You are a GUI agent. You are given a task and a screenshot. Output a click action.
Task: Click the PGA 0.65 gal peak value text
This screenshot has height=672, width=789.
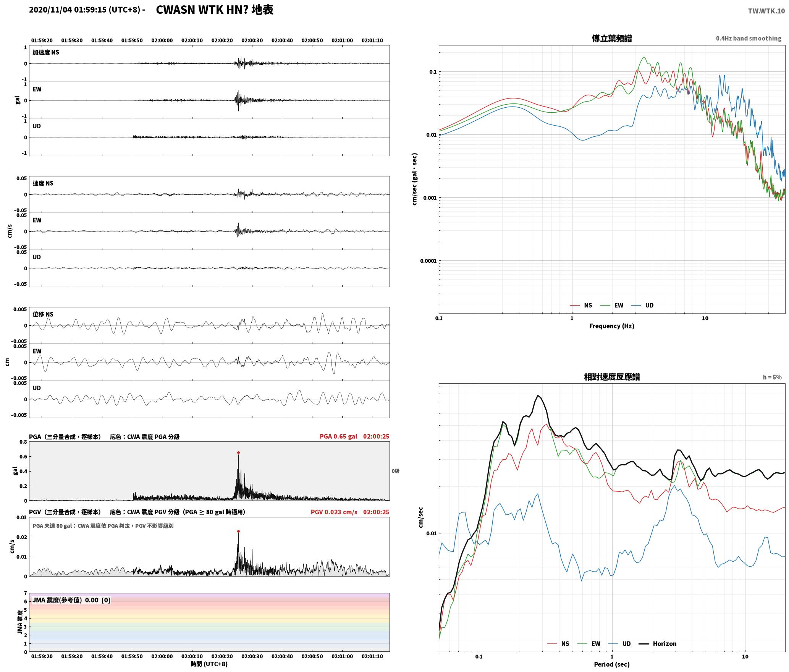[338, 436]
